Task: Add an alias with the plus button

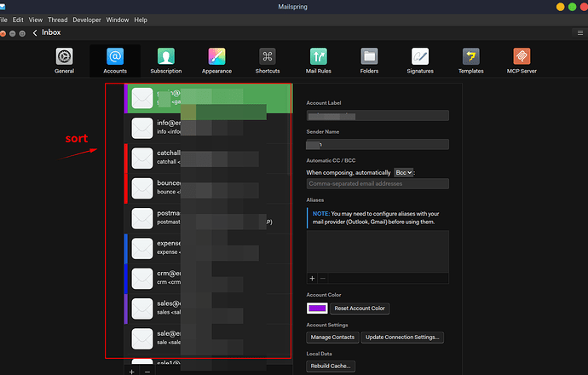Action: click(x=312, y=278)
